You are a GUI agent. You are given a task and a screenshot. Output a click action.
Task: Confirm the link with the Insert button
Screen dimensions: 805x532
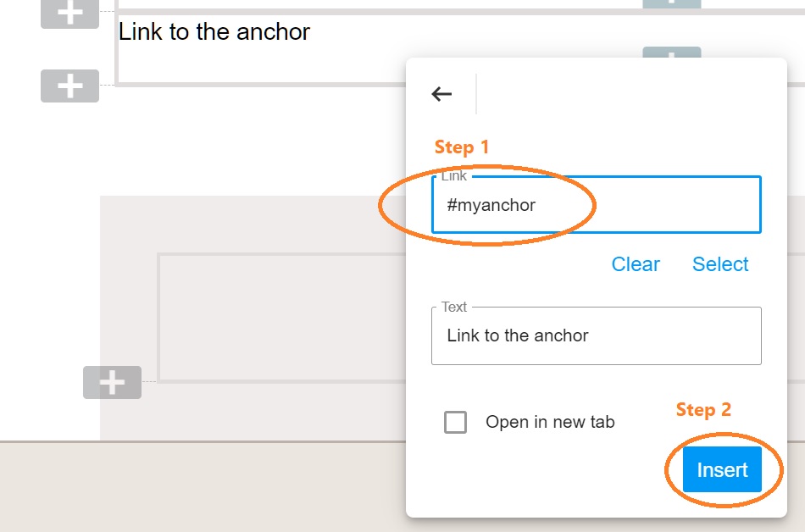[722, 469]
